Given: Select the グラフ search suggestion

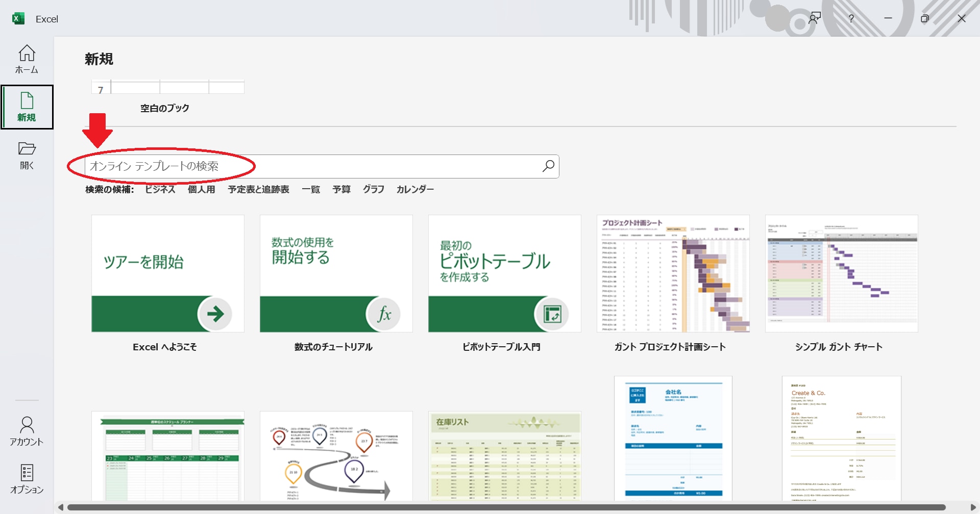Looking at the screenshot, I should [x=373, y=189].
